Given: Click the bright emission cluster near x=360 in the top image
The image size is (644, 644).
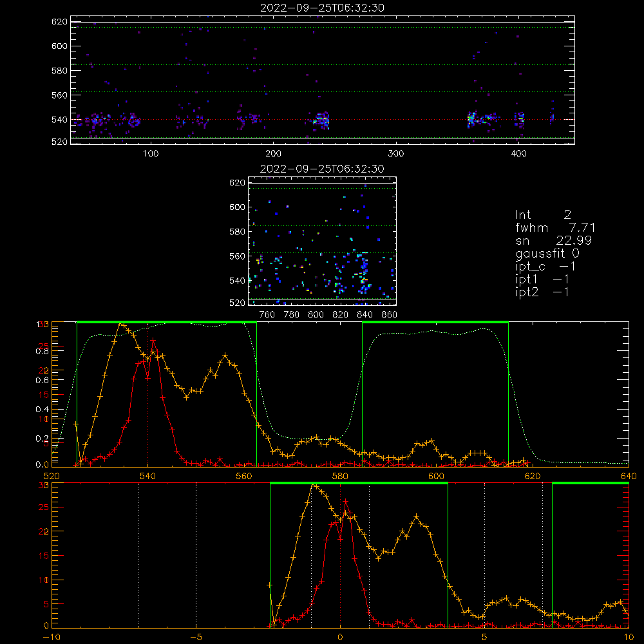Looking at the screenshot, I should click(x=472, y=119).
